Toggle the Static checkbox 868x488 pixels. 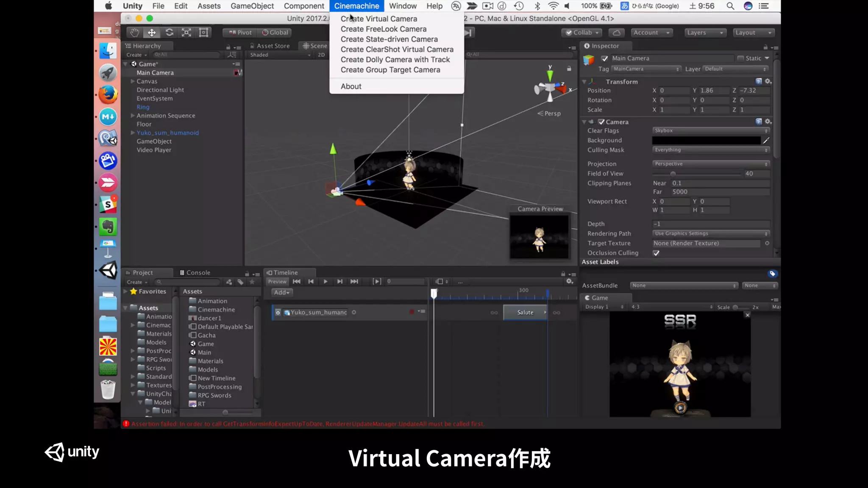740,58
